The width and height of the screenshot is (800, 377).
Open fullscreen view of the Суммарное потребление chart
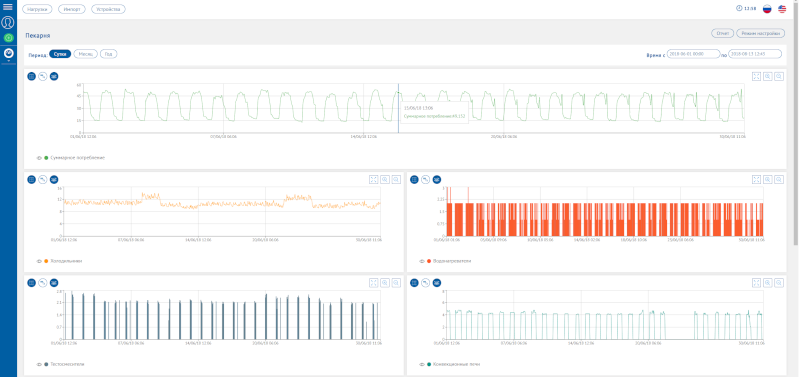coord(757,76)
